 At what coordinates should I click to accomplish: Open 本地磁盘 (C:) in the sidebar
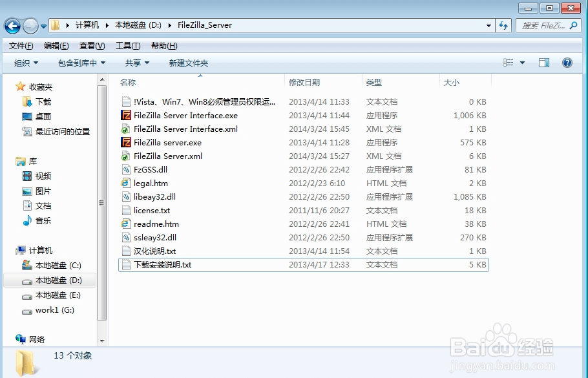[52, 266]
